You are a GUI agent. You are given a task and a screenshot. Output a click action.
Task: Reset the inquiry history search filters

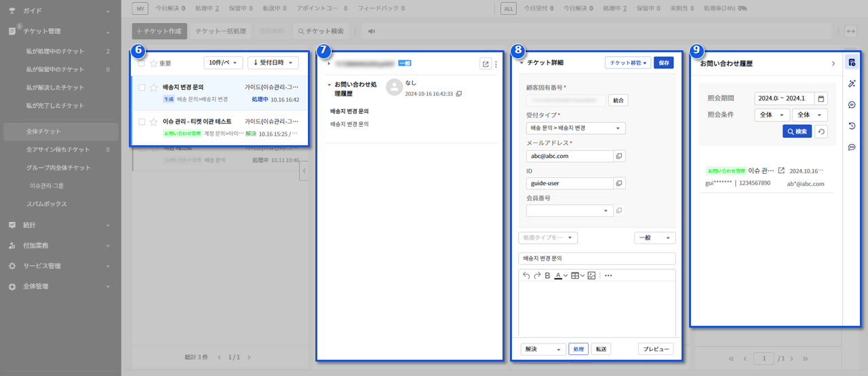(x=821, y=132)
